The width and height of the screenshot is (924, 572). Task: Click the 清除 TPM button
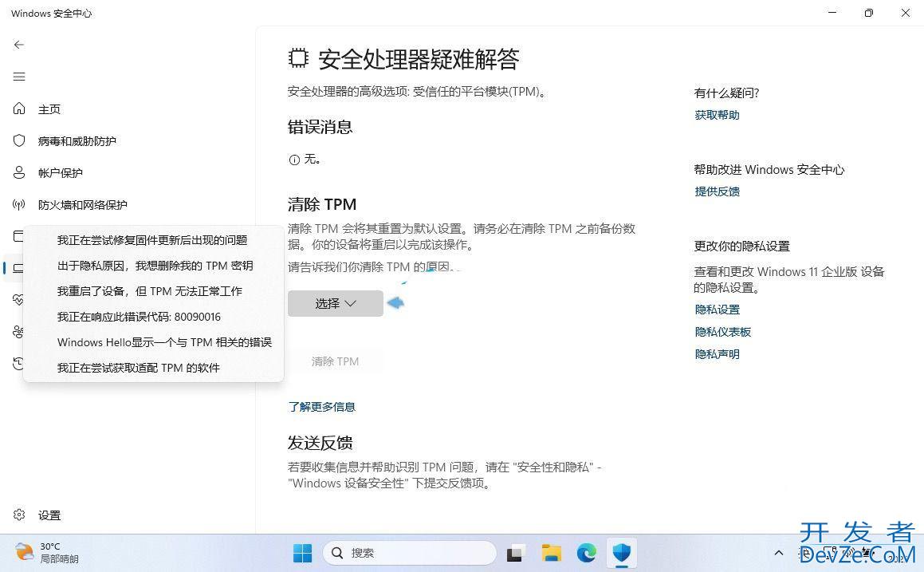(x=336, y=361)
